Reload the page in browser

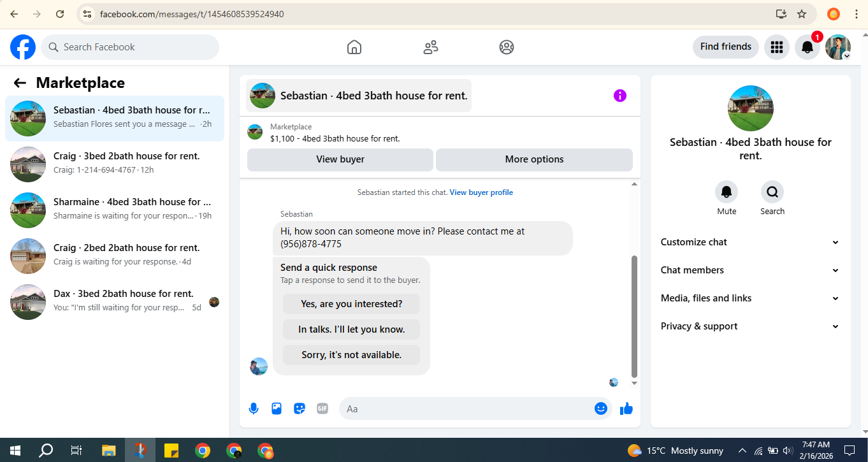coord(59,14)
